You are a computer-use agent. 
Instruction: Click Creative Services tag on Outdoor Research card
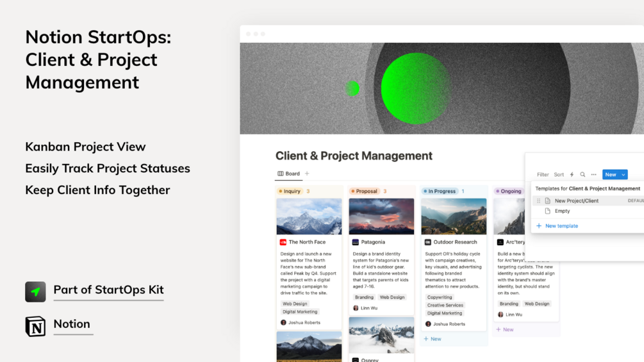445,305
